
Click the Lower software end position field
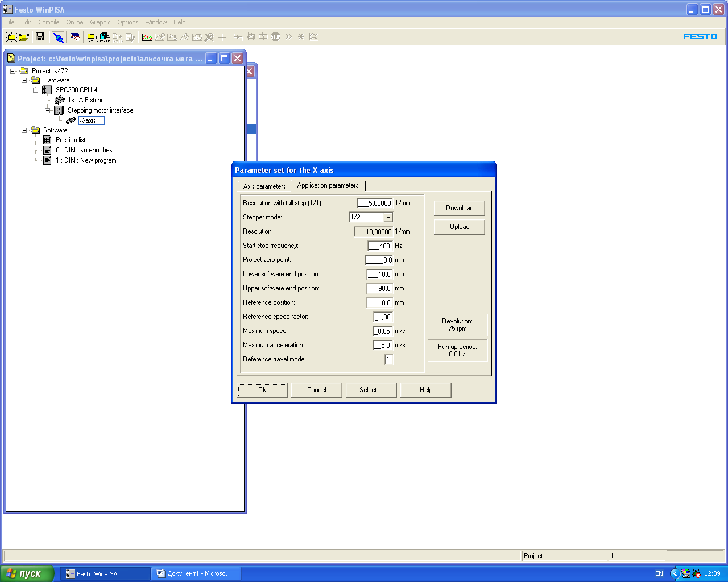pyautogui.click(x=379, y=274)
